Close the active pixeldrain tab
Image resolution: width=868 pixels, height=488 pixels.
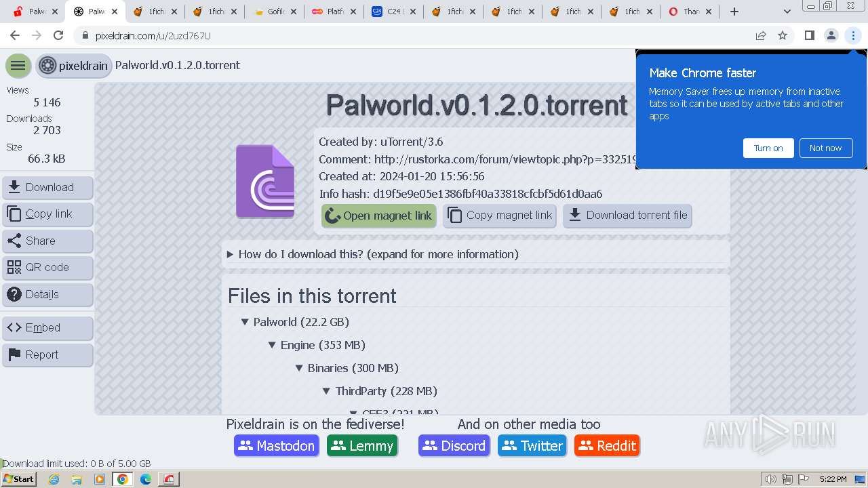pyautogui.click(x=114, y=12)
